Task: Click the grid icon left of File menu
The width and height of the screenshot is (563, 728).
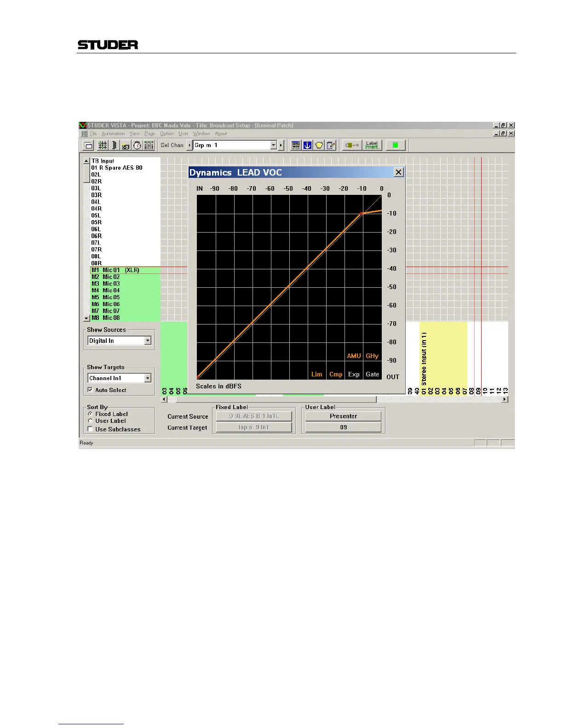Action: (84, 134)
